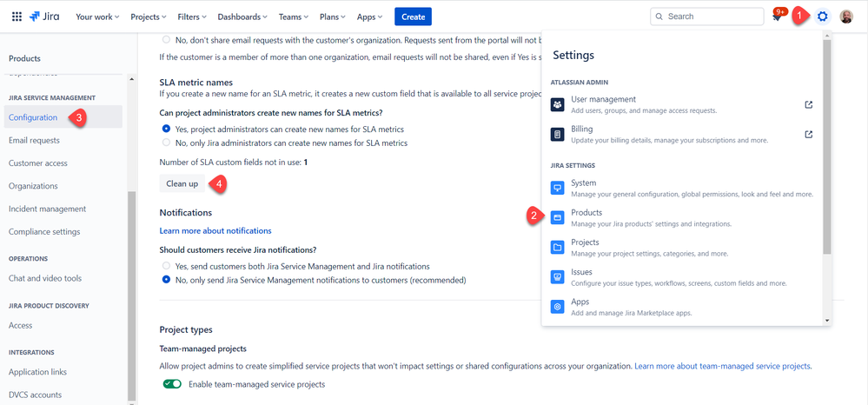868x405 pixels.
Task: Select Yes, project administrators can create names
Action: (166, 129)
